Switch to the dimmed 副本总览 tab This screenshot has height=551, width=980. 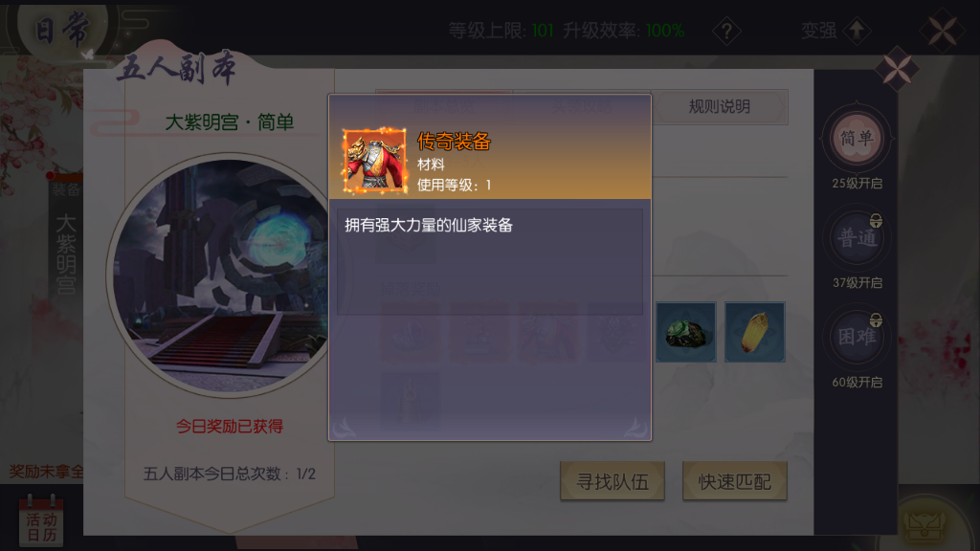(444, 106)
